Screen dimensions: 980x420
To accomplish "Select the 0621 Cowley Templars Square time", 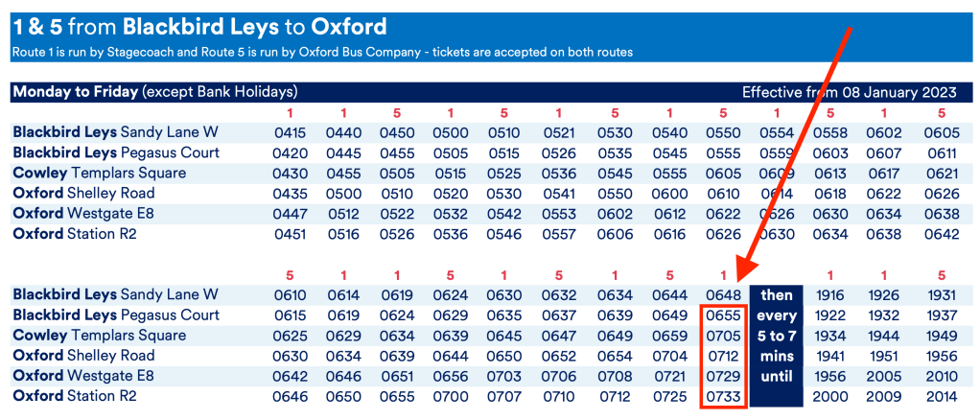I will 942,174.
